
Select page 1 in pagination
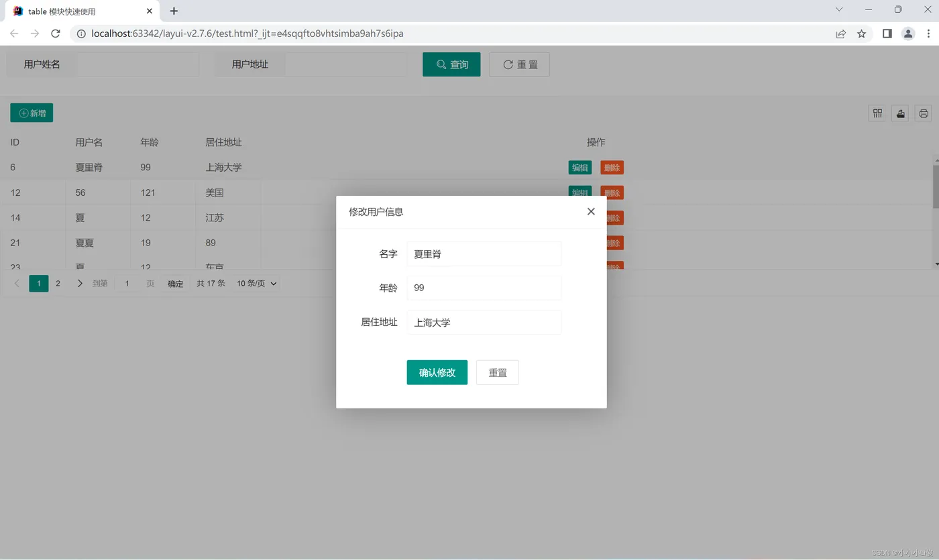pyautogui.click(x=39, y=284)
